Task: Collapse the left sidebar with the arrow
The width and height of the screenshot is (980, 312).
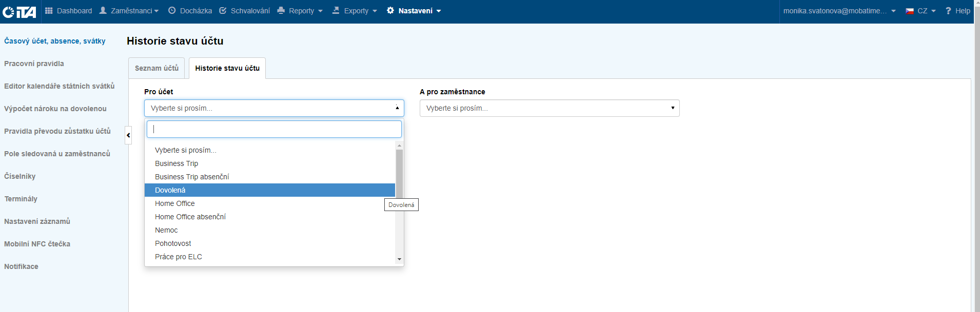Action: (128, 135)
